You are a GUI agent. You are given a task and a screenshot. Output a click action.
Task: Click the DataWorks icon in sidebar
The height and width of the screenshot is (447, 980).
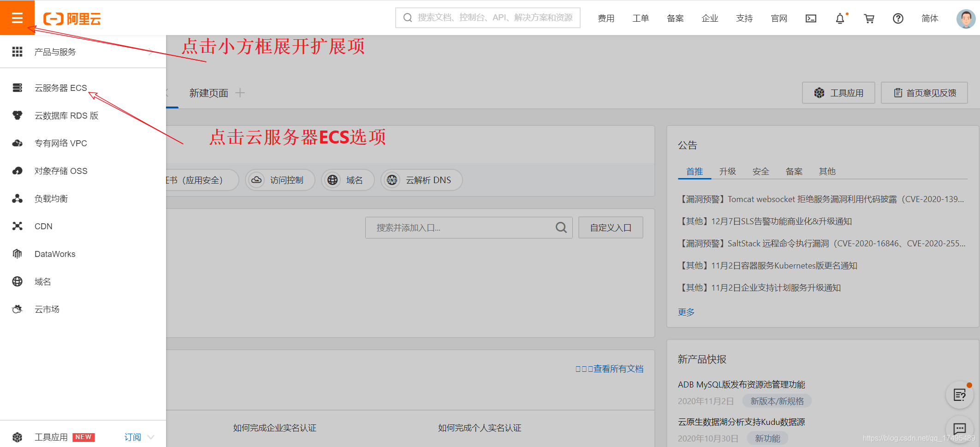pos(17,254)
